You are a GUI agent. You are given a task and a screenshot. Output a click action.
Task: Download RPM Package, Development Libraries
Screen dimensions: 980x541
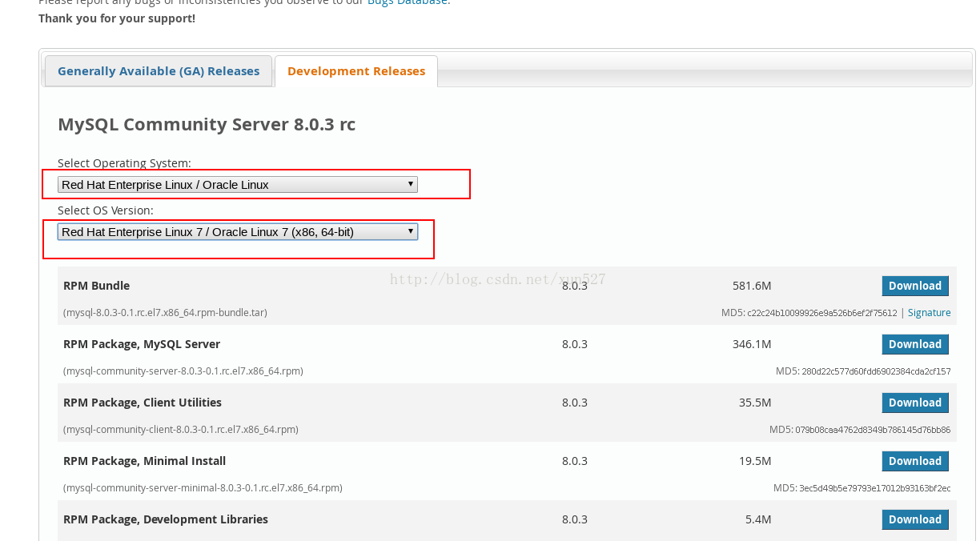coord(915,519)
